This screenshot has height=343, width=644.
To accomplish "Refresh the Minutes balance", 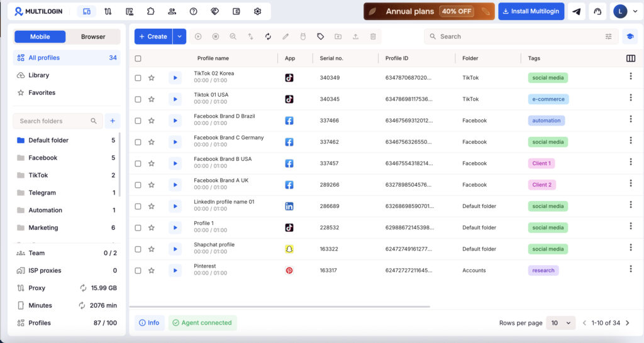I will coord(82,305).
